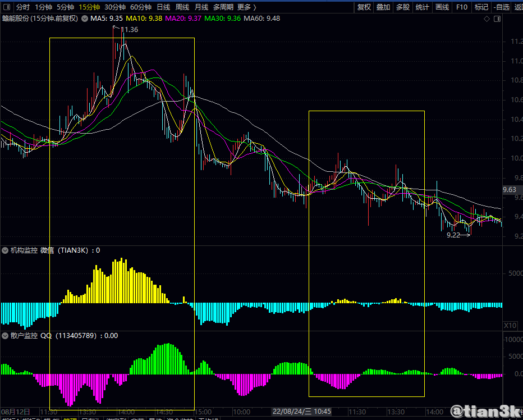Click the 9.22 low price label
This screenshot has height=420, width=523.
(x=453, y=235)
